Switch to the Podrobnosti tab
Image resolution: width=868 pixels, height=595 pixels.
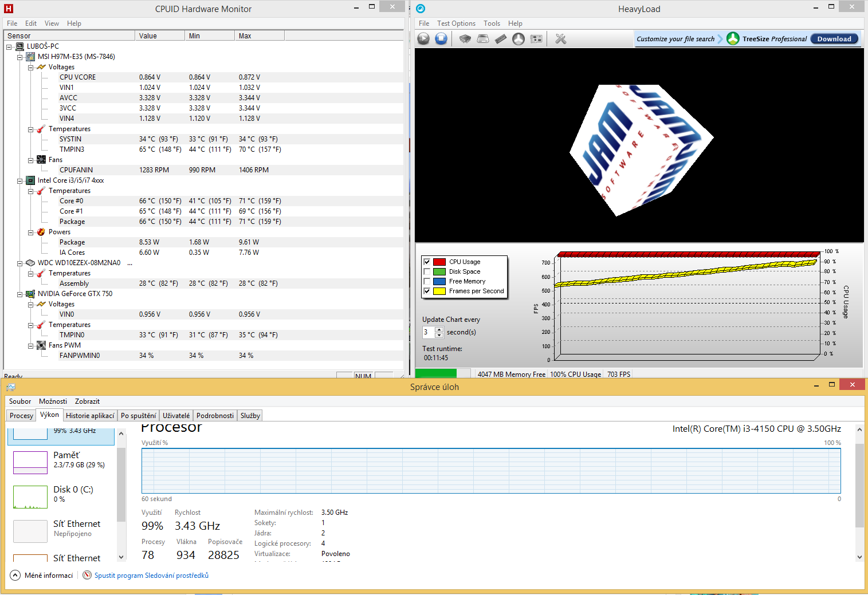click(215, 416)
